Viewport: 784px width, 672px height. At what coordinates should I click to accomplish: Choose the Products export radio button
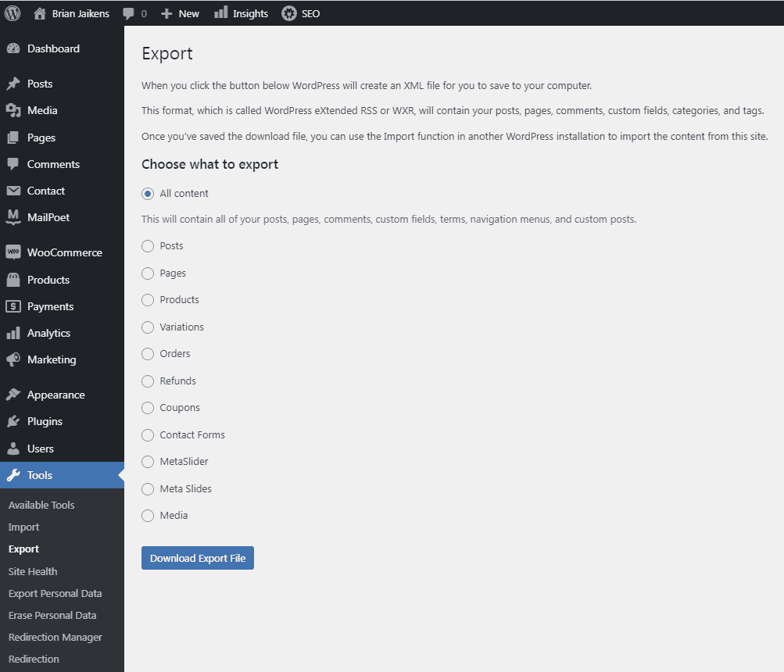click(148, 300)
